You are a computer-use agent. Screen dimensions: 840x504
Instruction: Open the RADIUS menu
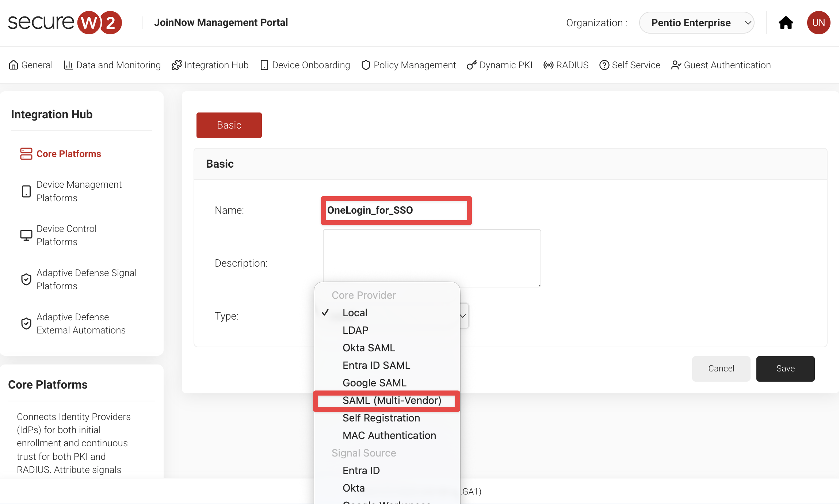point(566,65)
